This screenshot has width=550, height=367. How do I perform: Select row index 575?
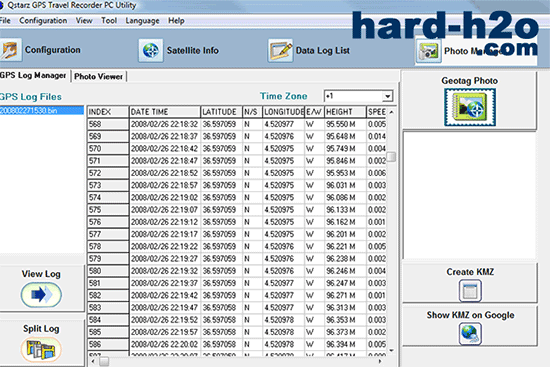108,210
